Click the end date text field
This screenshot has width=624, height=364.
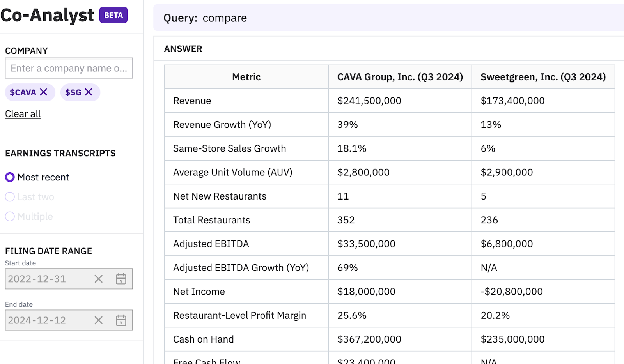(x=47, y=320)
